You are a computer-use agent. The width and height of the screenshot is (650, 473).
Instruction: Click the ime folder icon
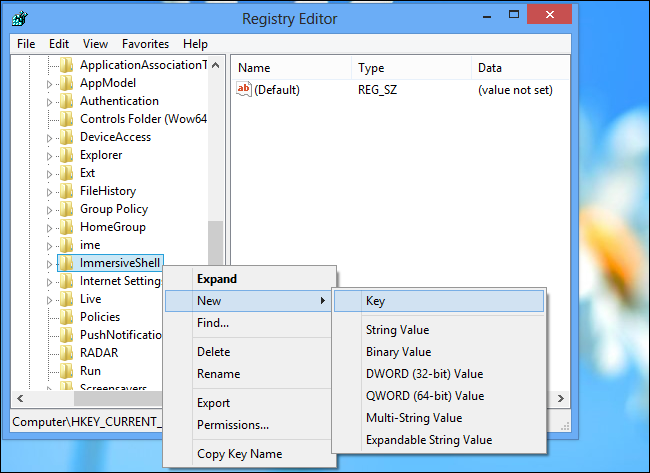(66, 245)
